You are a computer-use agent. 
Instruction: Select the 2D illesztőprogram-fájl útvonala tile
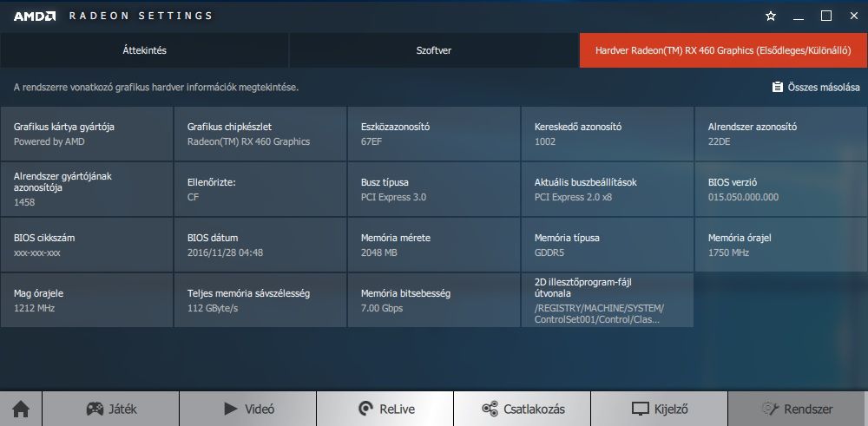tap(608, 300)
